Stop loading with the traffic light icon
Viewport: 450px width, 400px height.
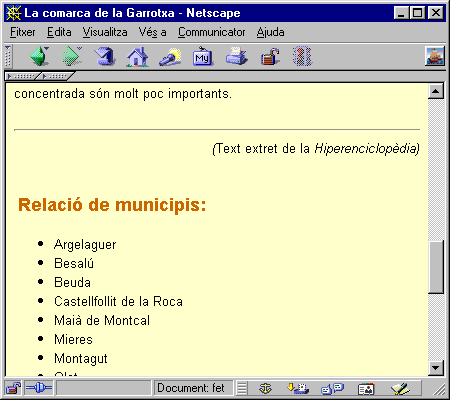pyautogui.click(x=302, y=56)
